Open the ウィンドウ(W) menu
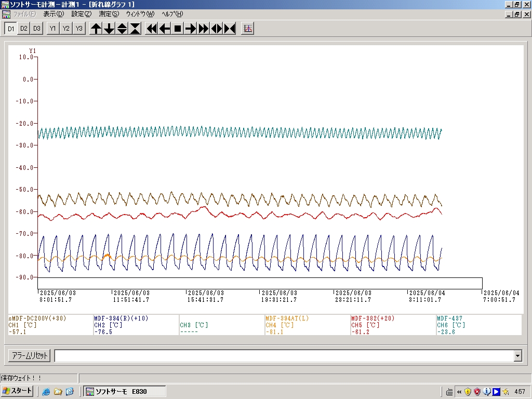Screen dimensions: 532x399 [x=140, y=14]
